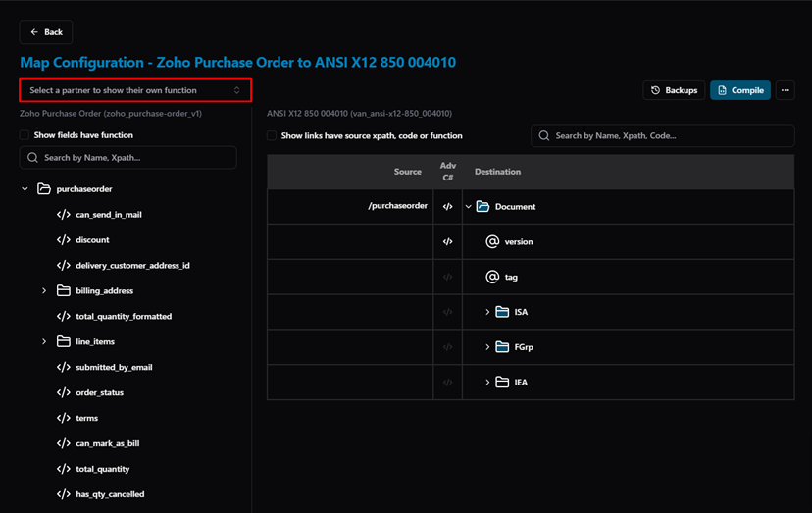The width and height of the screenshot is (812, 513).
Task: Click the FGrp folder icon
Action: pos(502,347)
